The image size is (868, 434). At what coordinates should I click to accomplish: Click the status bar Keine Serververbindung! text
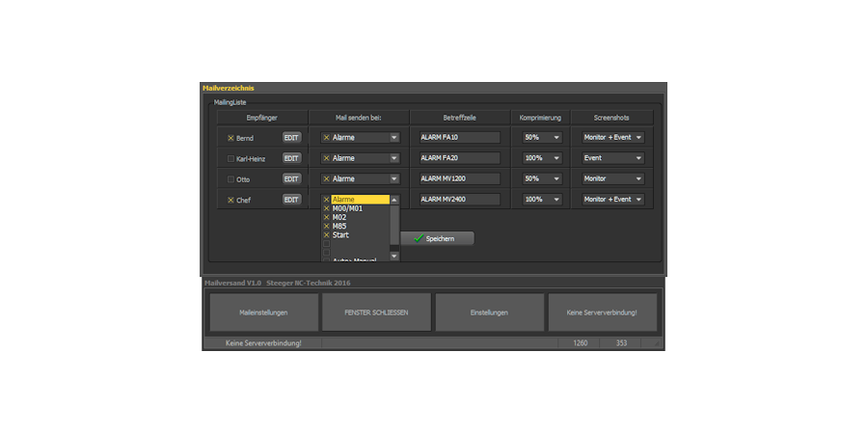pyautogui.click(x=263, y=343)
